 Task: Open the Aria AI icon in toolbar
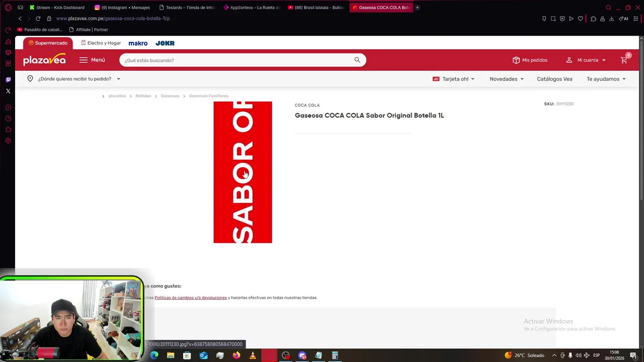624,19
